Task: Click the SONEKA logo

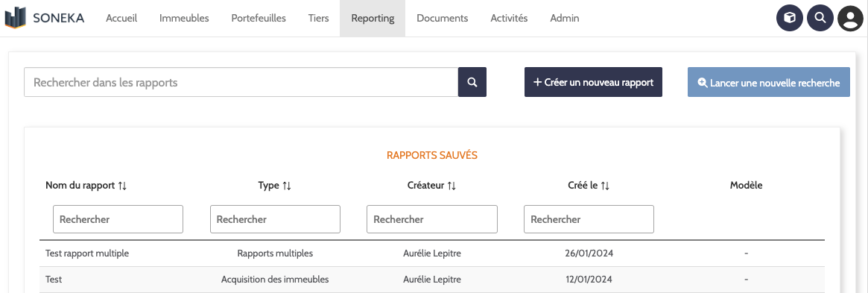Action: pos(44,18)
